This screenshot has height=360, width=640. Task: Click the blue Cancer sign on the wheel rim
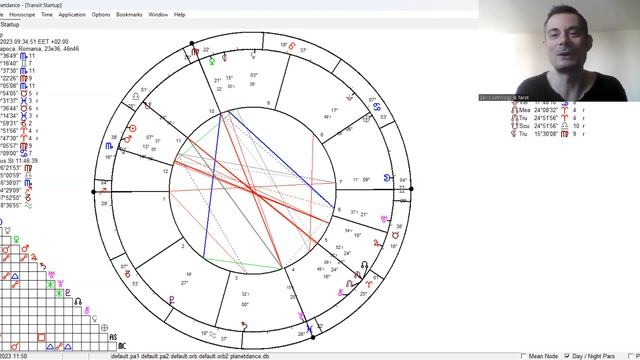click(377, 107)
